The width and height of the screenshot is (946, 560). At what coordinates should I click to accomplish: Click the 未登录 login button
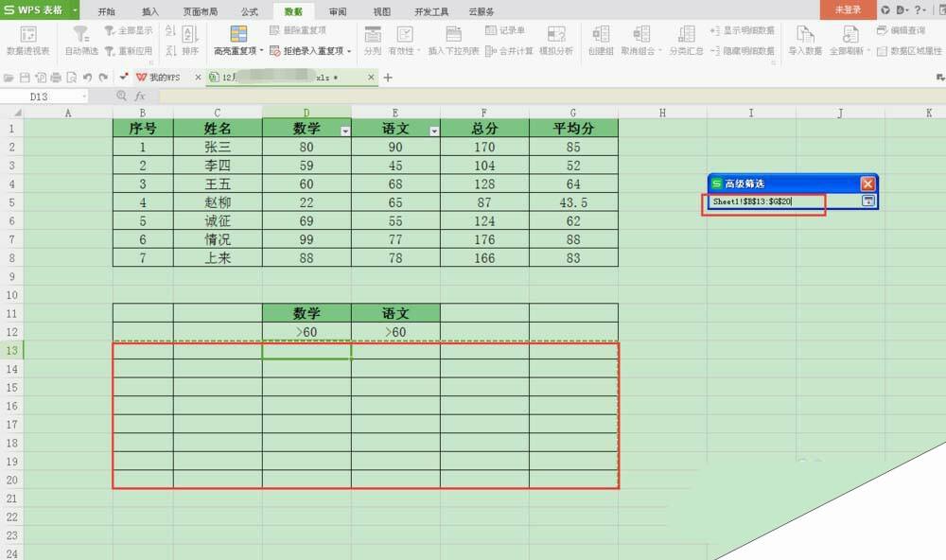click(846, 10)
